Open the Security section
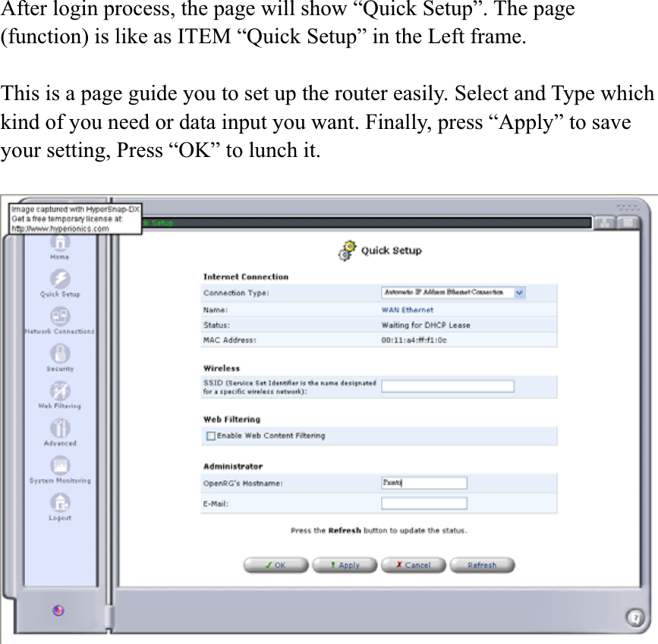Screen dimensions: 658x644 pyautogui.click(x=60, y=355)
